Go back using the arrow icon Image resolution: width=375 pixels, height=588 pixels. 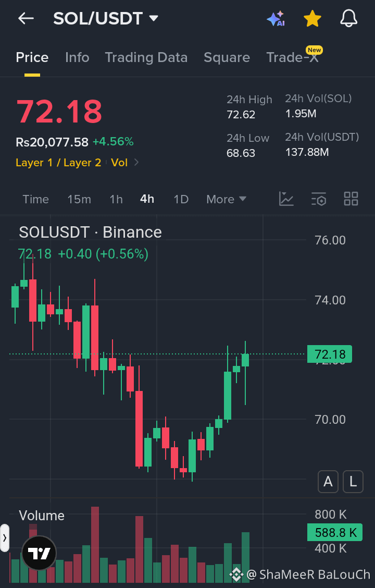point(26,18)
